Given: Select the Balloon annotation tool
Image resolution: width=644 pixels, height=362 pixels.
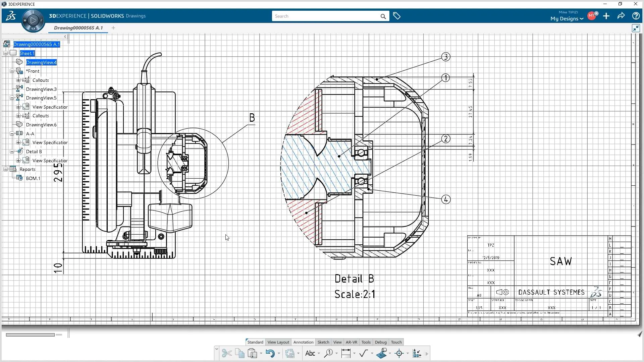Looking at the screenshot, I should tap(329, 353).
